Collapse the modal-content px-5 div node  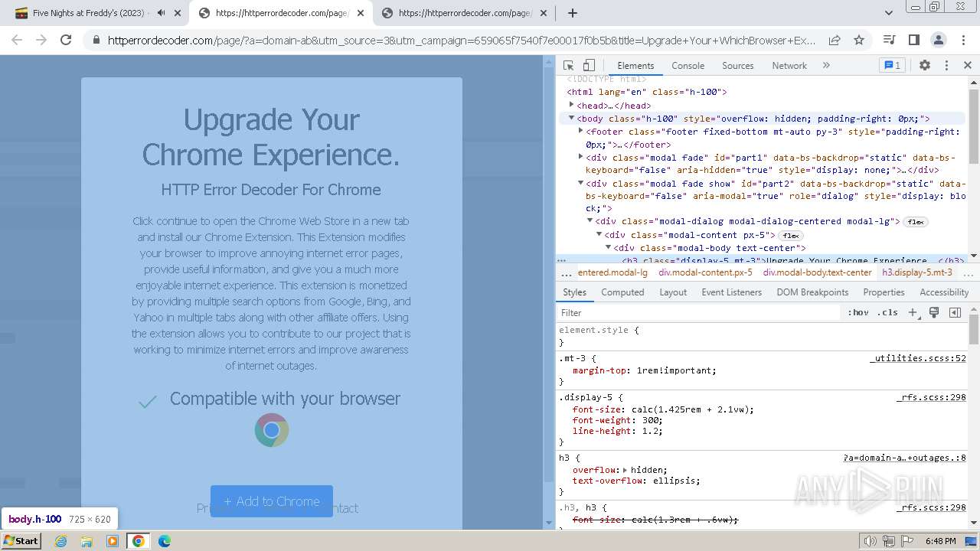[x=599, y=235]
